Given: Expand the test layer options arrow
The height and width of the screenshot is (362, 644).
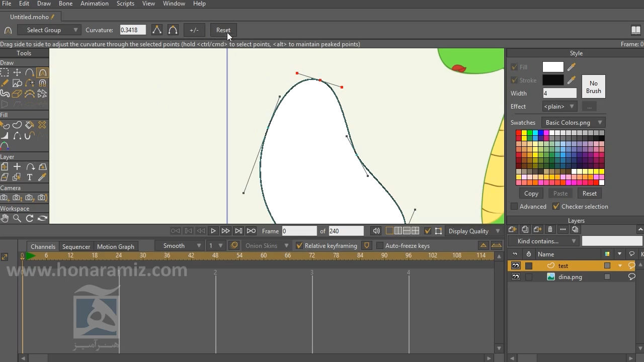Looking at the screenshot, I should tap(620, 265).
